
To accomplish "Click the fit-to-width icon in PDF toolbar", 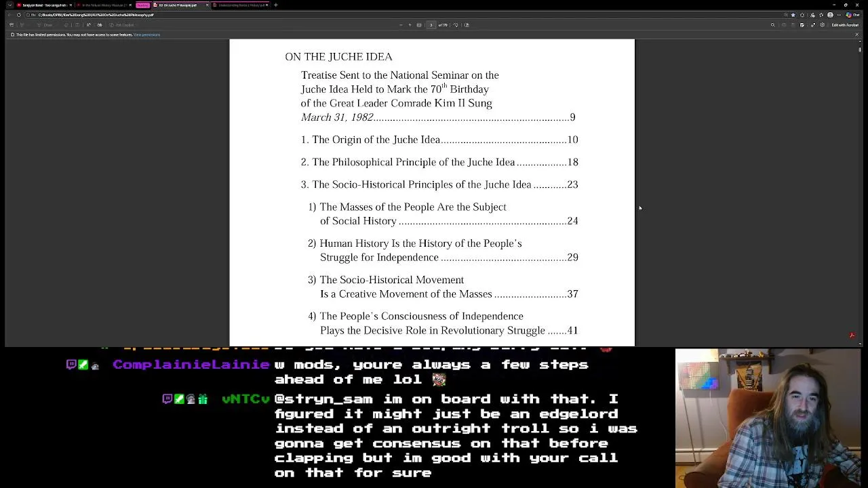I will click(419, 25).
